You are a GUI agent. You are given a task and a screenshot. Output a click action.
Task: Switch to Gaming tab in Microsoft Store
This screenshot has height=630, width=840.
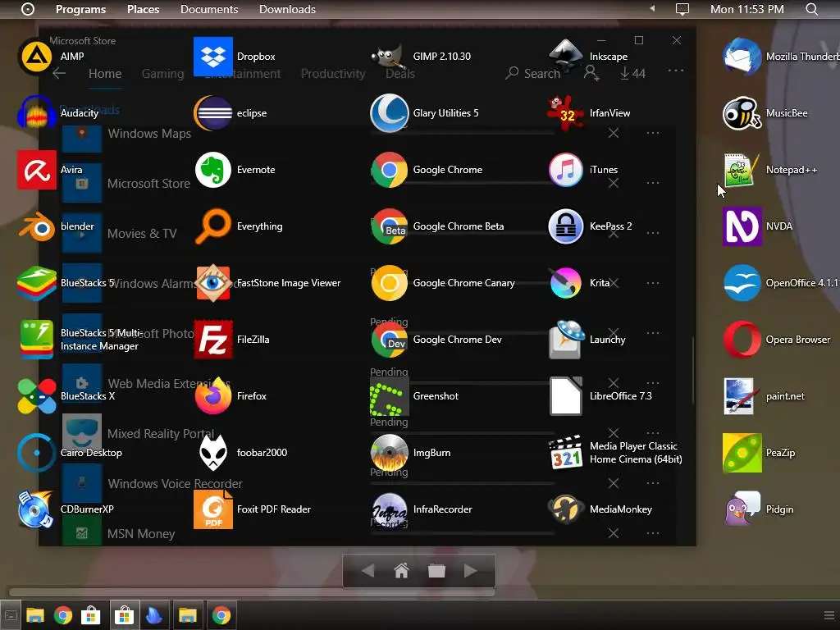click(x=163, y=73)
